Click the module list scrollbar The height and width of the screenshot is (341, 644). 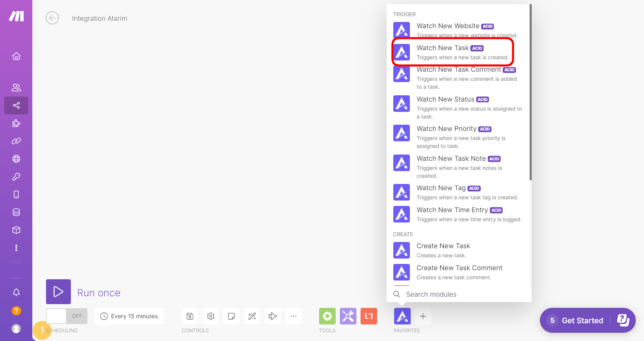[530, 92]
